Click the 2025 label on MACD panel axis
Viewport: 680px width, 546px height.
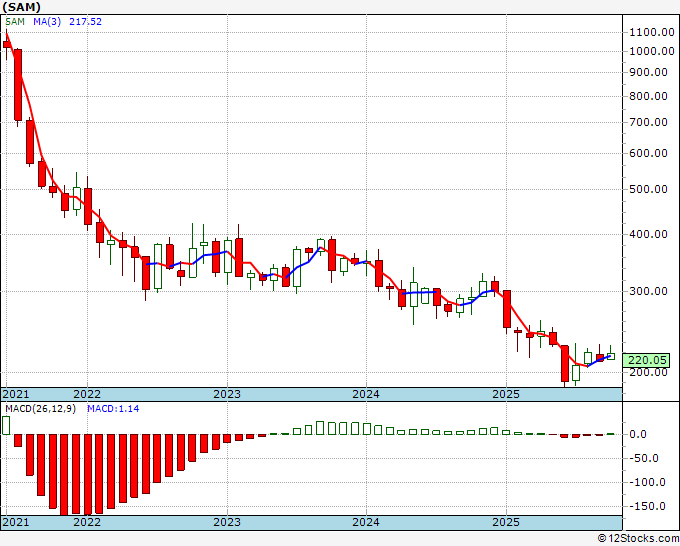pyautogui.click(x=506, y=522)
